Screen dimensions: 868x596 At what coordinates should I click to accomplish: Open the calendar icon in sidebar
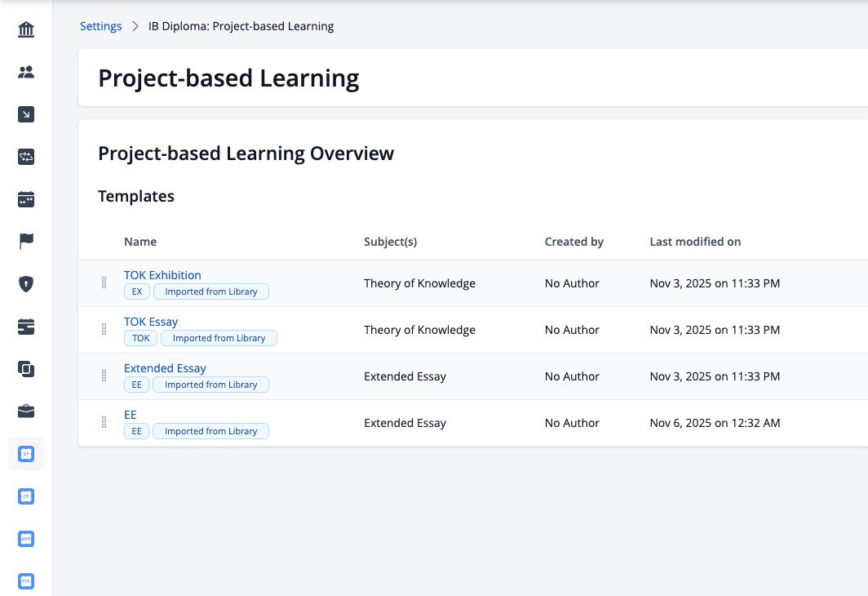click(x=26, y=199)
